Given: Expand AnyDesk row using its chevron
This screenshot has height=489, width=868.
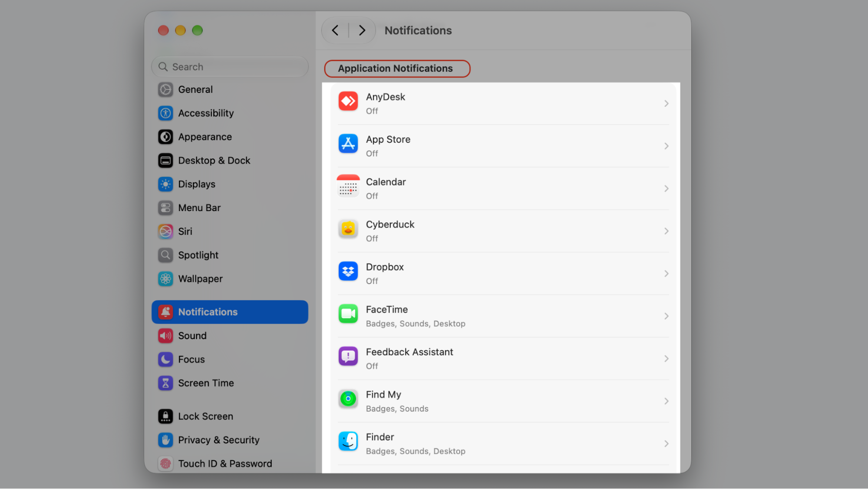Looking at the screenshot, I should 666,103.
